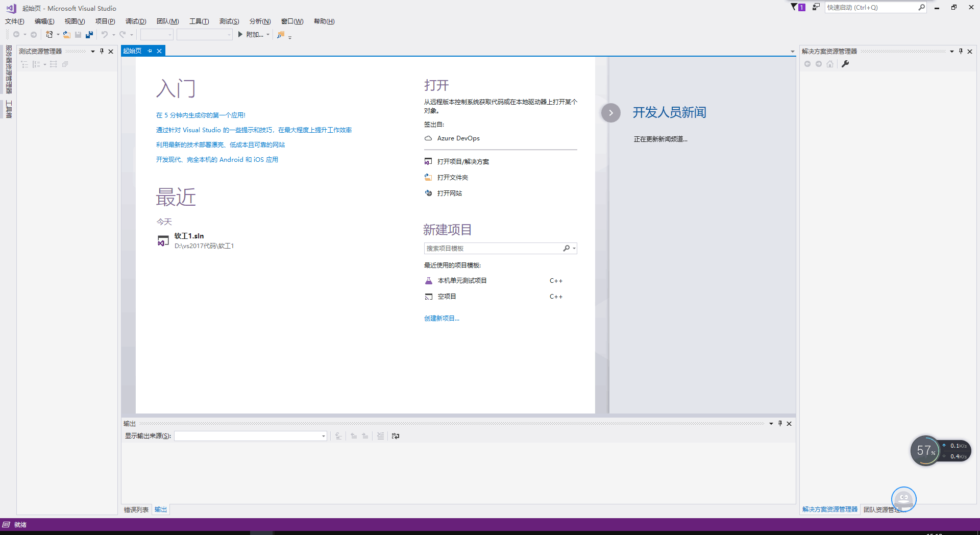Open the Visual Studio tips and tricks link

click(x=254, y=130)
